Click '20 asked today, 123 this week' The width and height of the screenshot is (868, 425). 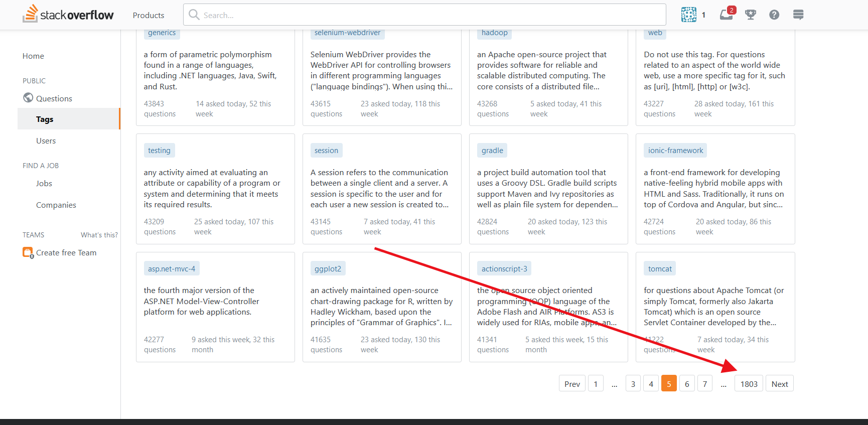[x=567, y=227]
